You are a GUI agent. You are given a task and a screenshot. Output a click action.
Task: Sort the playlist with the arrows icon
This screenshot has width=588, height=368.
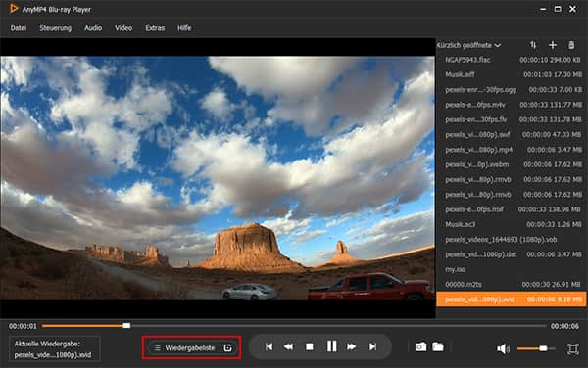click(533, 45)
